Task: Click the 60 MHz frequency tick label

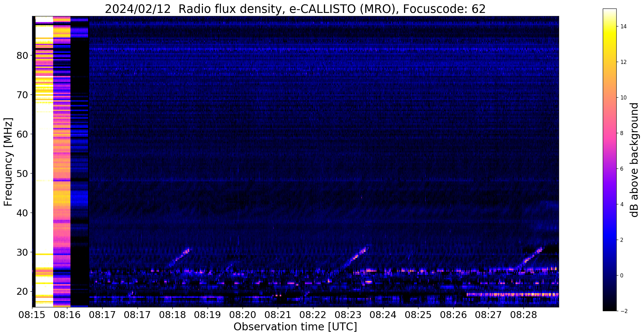Action: pos(22,134)
